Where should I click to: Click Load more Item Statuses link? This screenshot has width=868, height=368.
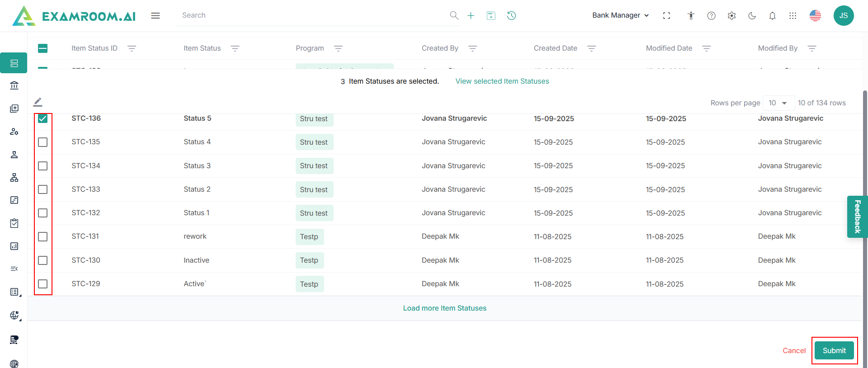pos(445,308)
